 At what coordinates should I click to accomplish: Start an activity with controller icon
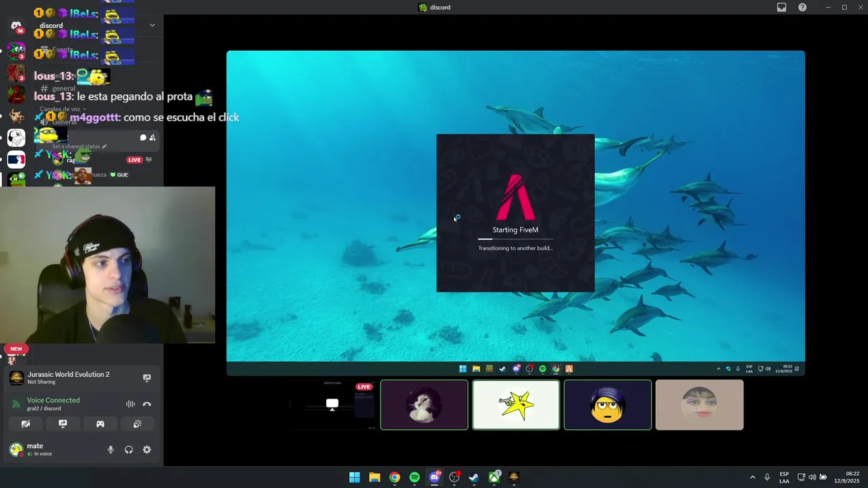click(x=100, y=424)
